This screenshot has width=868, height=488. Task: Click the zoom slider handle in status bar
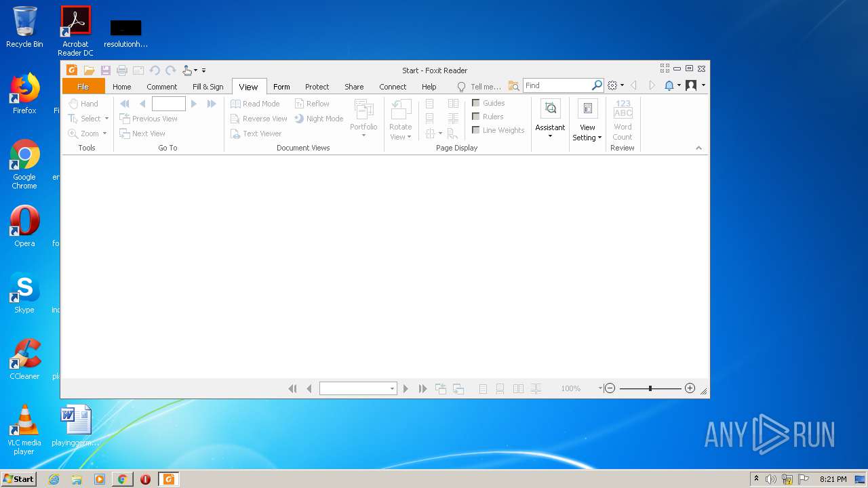(x=650, y=388)
